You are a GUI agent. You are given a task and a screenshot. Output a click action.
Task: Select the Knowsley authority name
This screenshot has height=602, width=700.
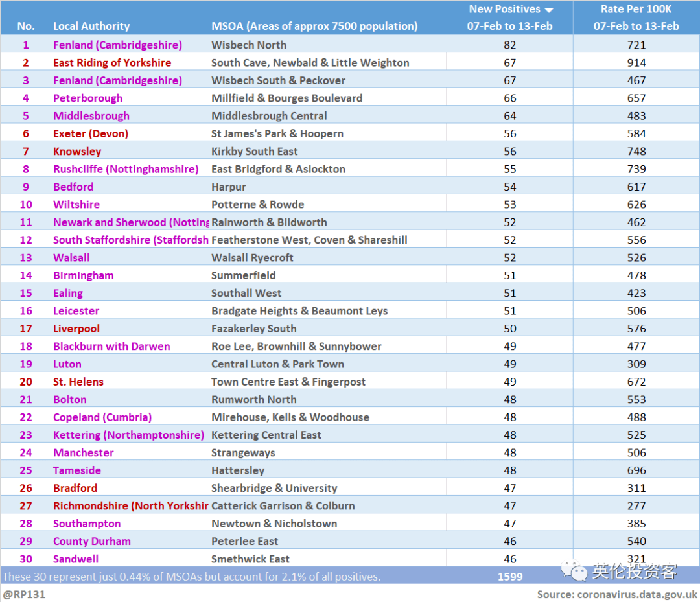77,151
